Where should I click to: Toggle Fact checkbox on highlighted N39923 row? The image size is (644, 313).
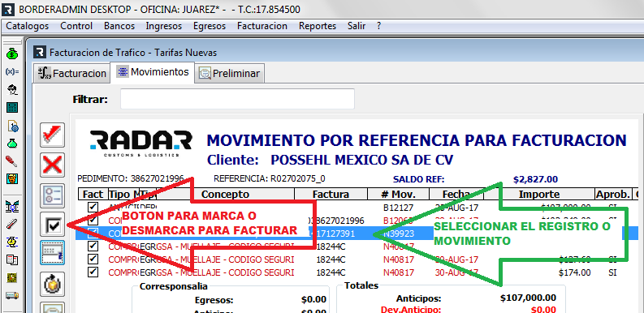[93, 233]
